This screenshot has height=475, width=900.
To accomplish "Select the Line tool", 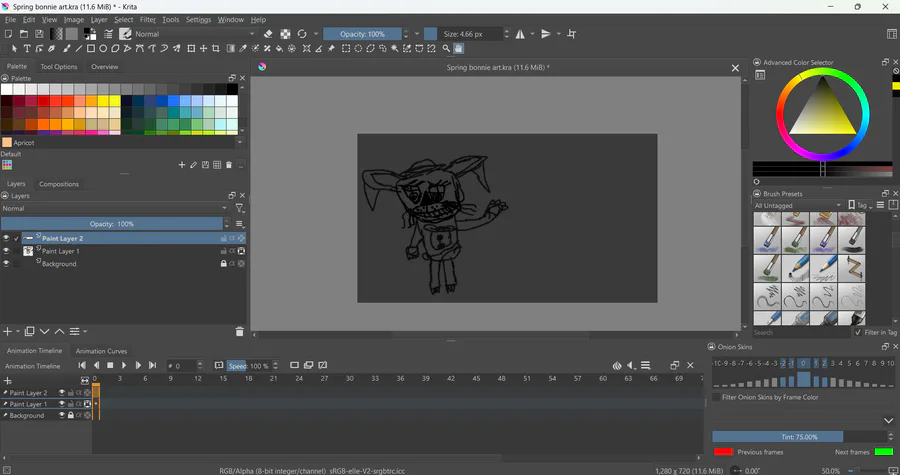I will (x=79, y=49).
